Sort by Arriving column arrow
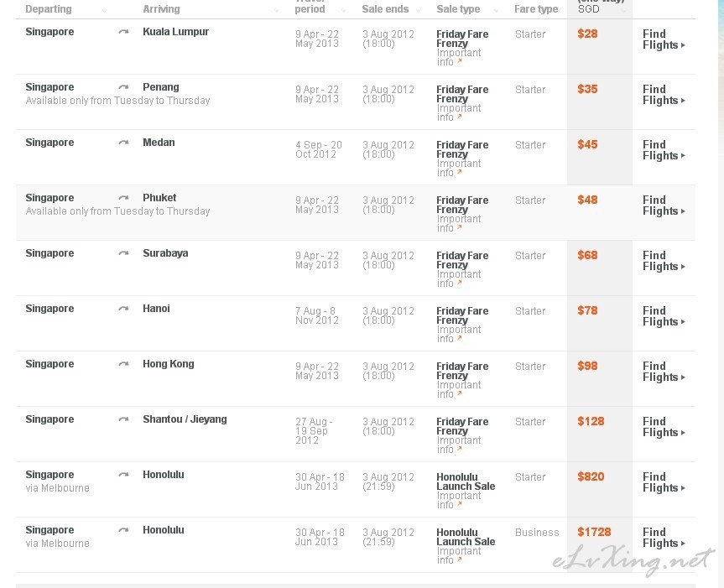Viewport: 724px width, 588px height. pyautogui.click(x=276, y=11)
